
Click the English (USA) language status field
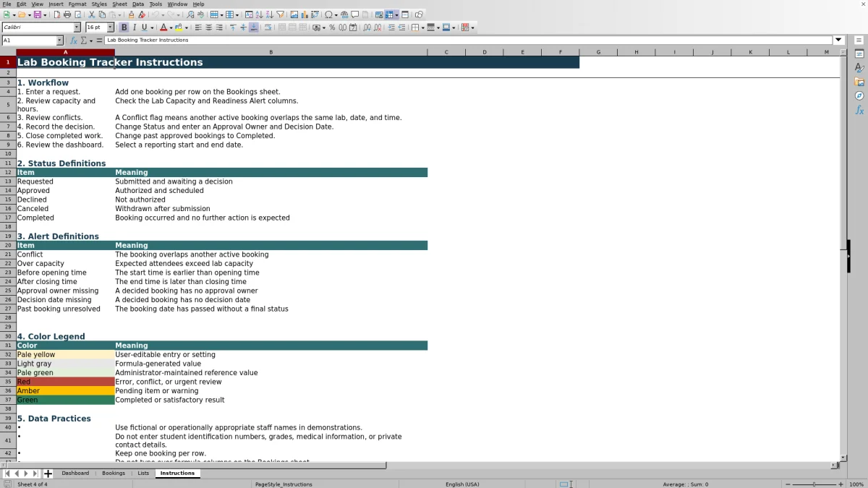462,484
